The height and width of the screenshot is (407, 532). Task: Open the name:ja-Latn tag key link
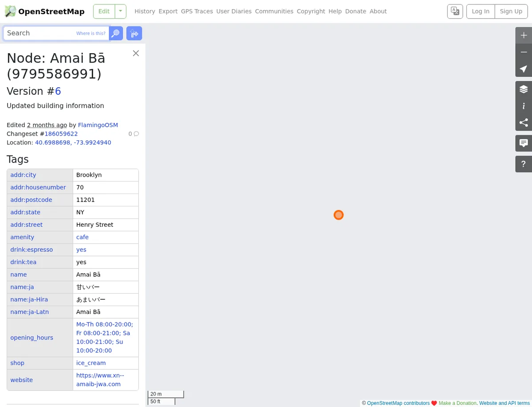(30, 312)
